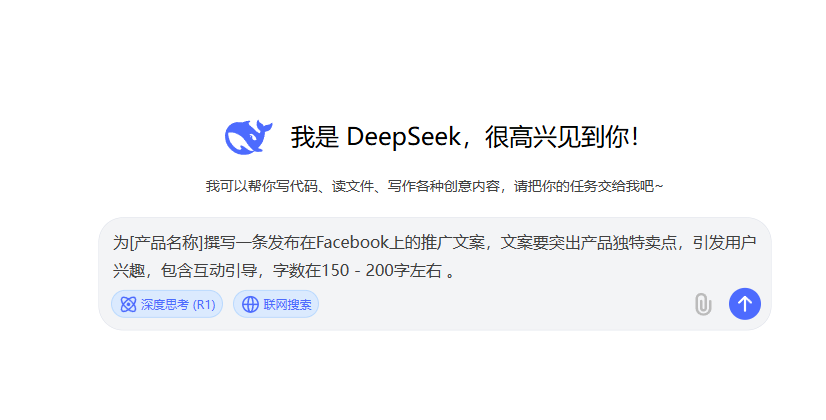This screenshot has height=420, width=826.
Task: Click the word DeepSeek in the heading
Action: 403,137
